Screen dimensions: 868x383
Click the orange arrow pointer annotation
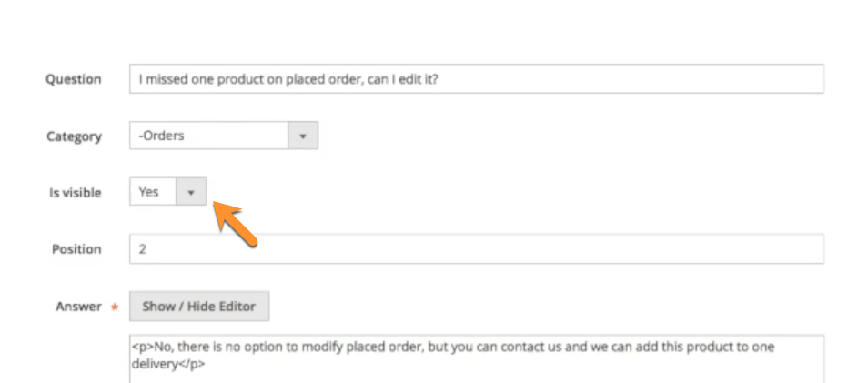click(235, 223)
